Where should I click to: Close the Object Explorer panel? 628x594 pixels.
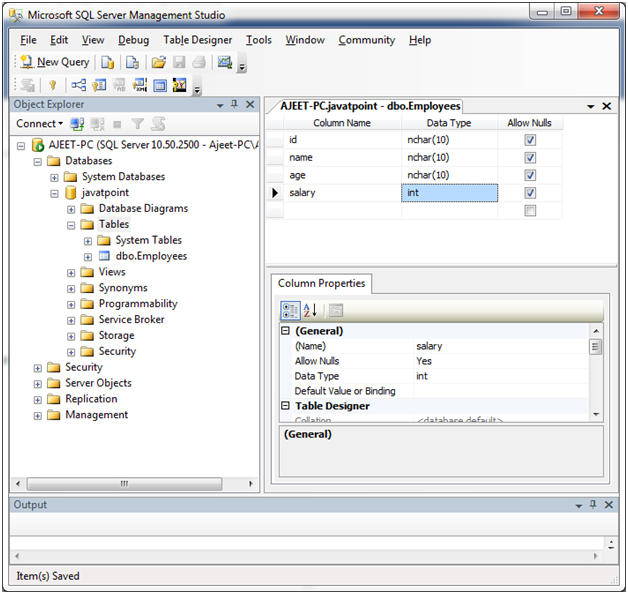coord(250,105)
